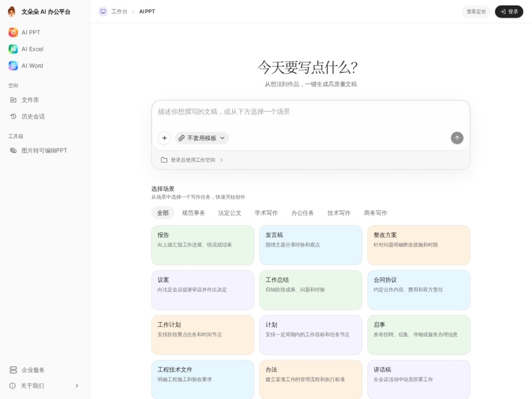
Task: Click the 工作台 breadcrumb link
Action: pyautogui.click(x=119, y=12)
